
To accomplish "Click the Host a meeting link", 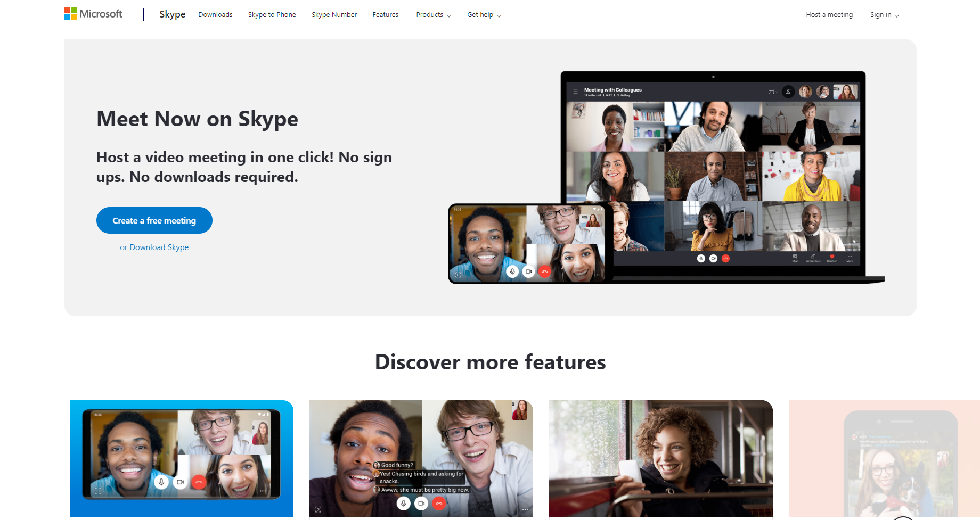I will point(829,15).
